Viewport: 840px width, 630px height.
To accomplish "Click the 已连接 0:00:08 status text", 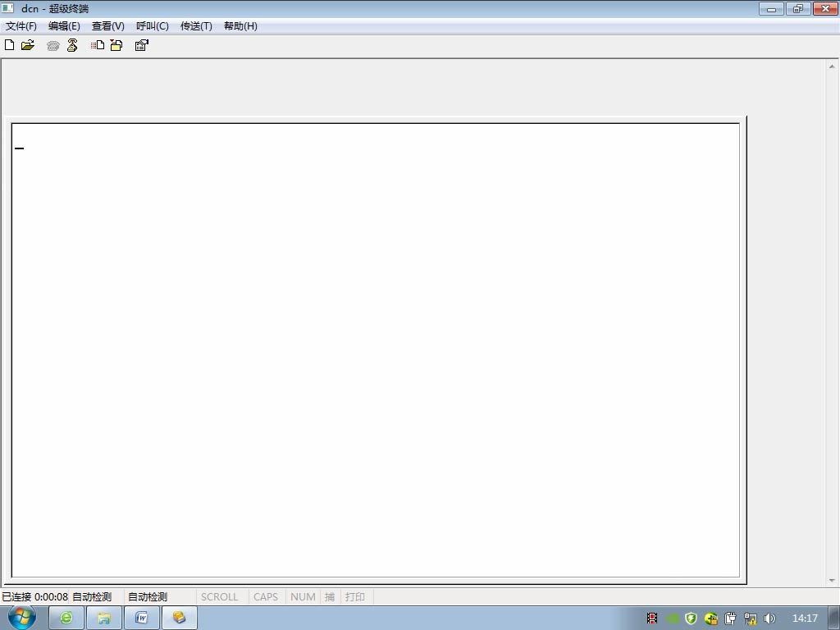I will coord(34,597).
